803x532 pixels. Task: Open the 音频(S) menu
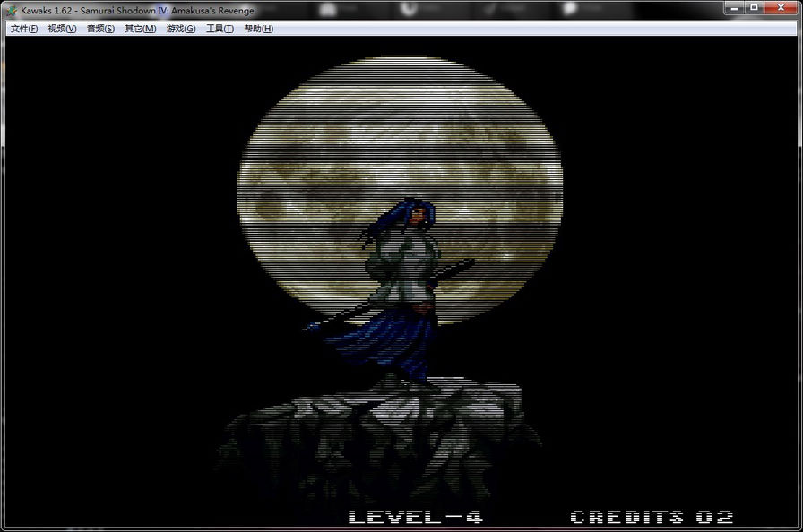(100, 29)
